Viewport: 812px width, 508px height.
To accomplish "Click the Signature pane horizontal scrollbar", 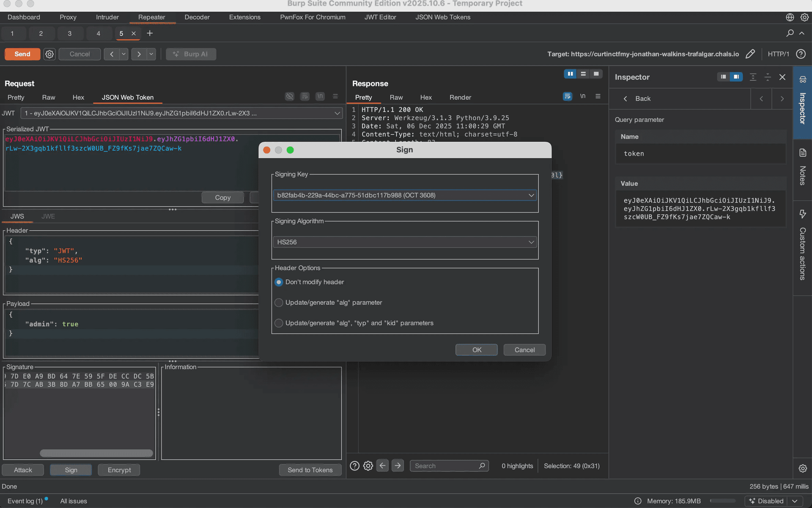I will coord(96,453).
